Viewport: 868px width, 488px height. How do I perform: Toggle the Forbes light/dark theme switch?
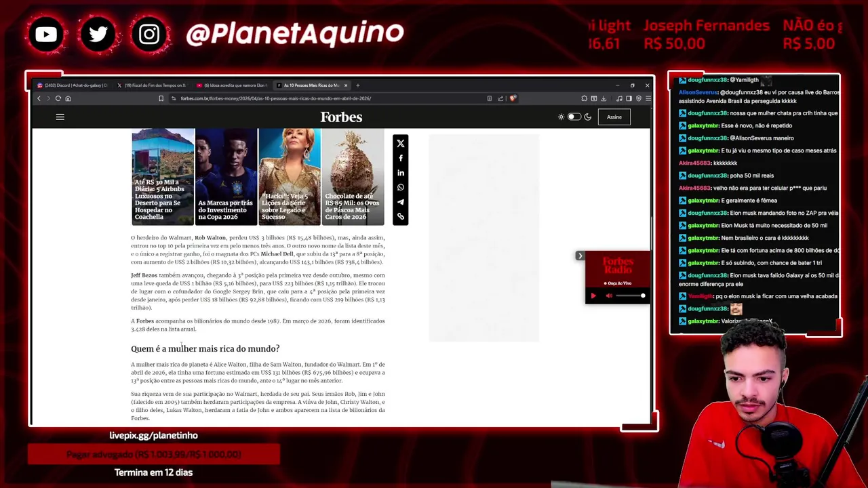tap(574, 117)
